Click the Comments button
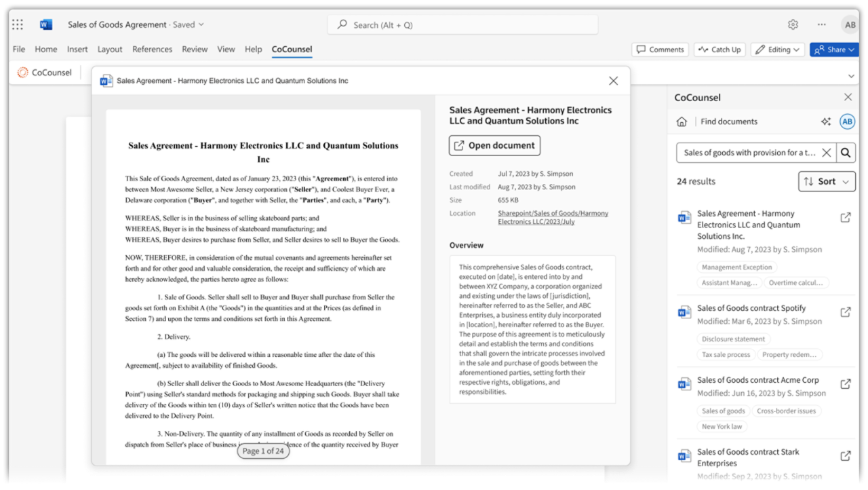868x490 pixels. point(660,50)
